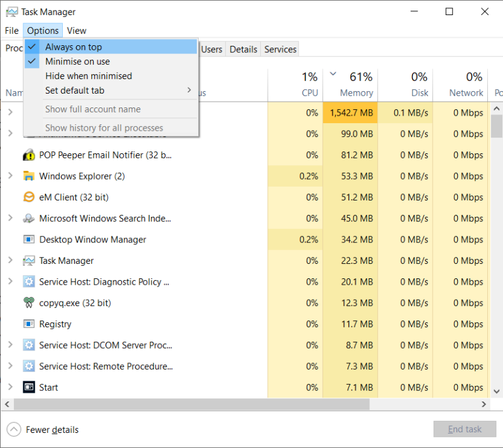Click the POP Peeper Email Notifier icon
The width and height of the screenshot is (503, 448).
(29, 155)
